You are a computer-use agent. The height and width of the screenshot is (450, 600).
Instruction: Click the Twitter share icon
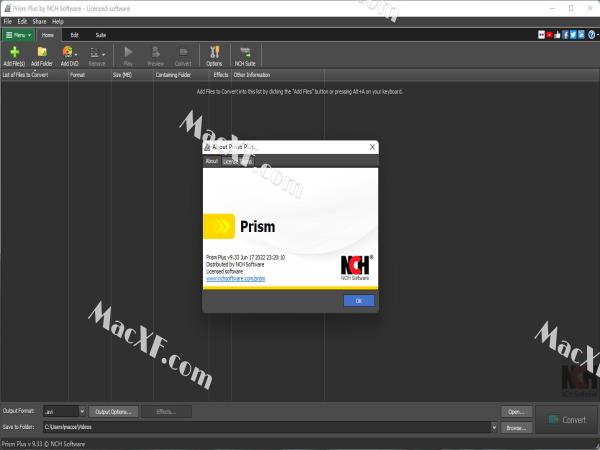(573, 35)
